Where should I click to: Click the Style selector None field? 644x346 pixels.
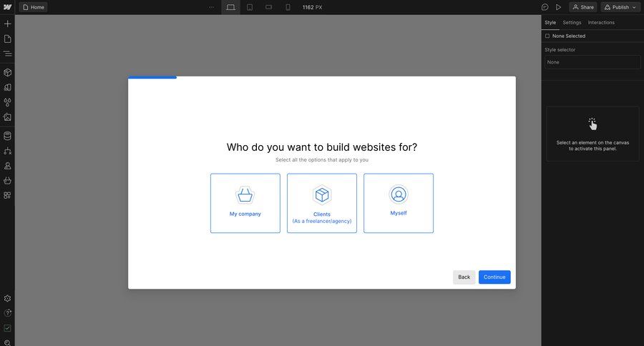coord(592,62)
